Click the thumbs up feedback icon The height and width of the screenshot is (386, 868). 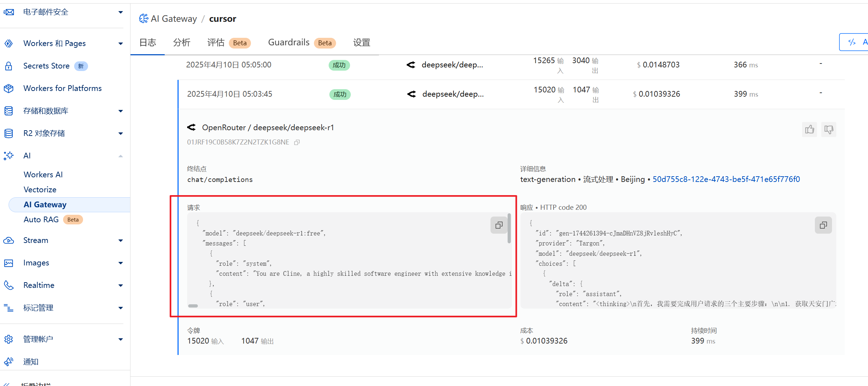coord(810,129)
